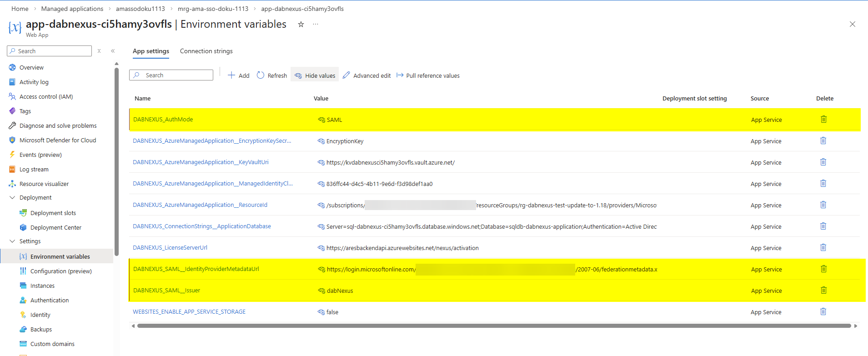Favorite this page with the star icon

301,25
